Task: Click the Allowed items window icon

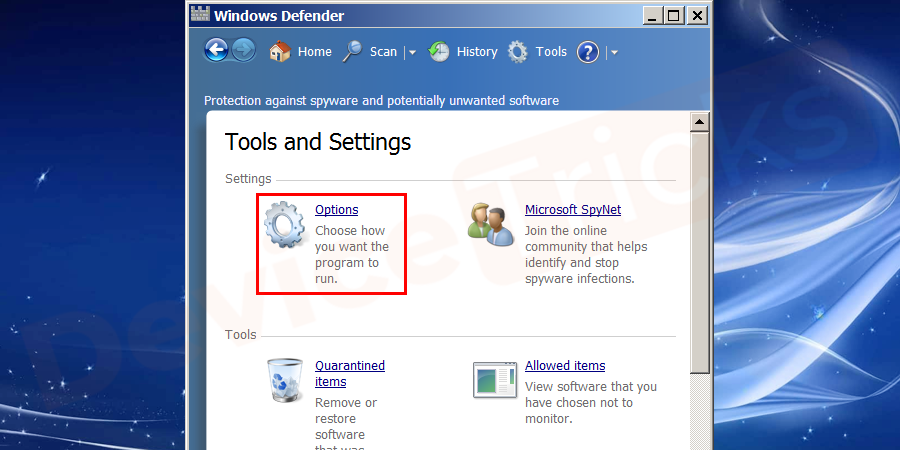Action: pos(494,380)
